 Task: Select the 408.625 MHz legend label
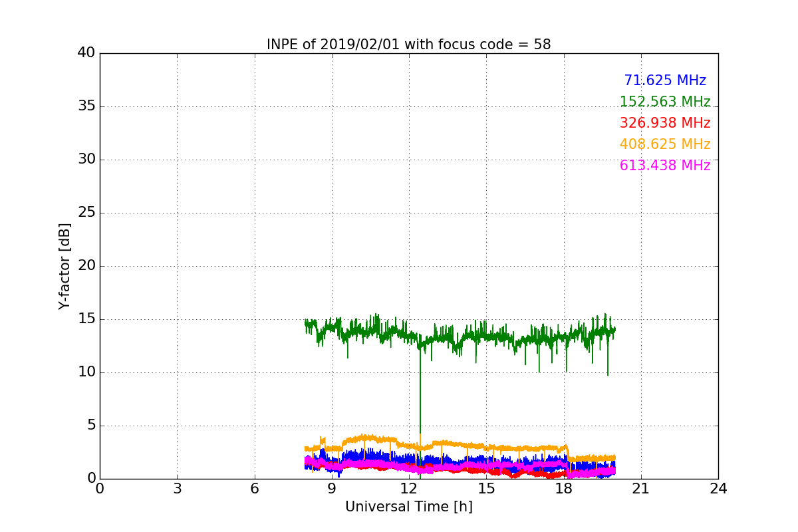click(665, 144)
